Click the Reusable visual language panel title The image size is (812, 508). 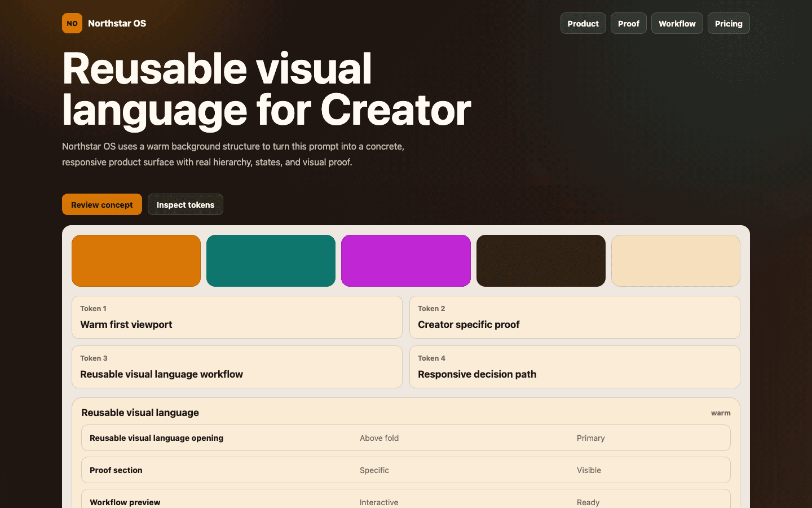tap(140, 413)
